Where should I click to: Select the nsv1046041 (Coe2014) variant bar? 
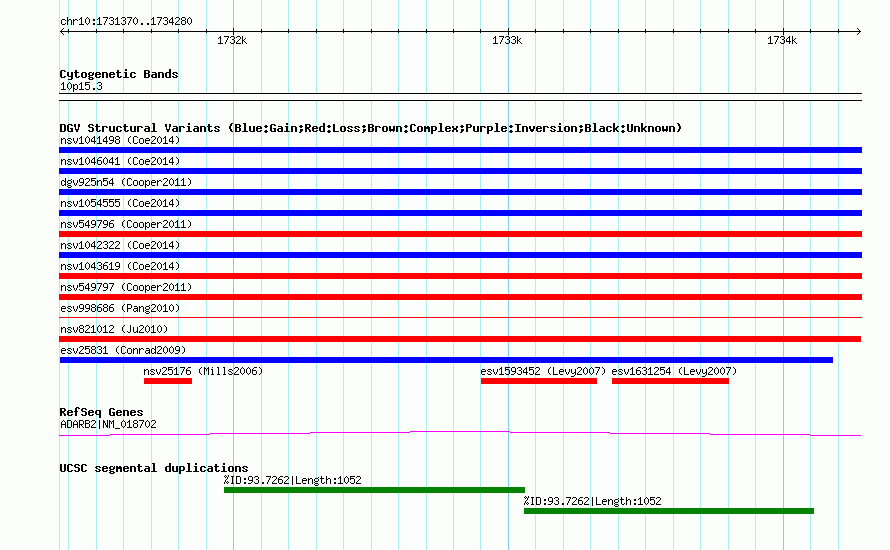pyautogui.click(x=460, y=171)
